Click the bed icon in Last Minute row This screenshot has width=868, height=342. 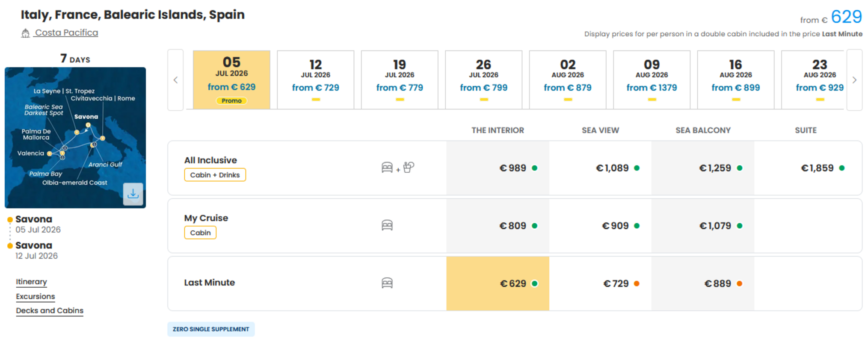pyautogui.click(x=387, y=283)
